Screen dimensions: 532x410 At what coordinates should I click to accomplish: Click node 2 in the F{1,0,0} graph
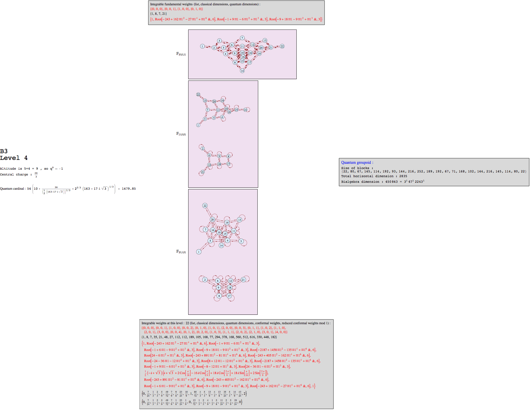pos(203,148)
